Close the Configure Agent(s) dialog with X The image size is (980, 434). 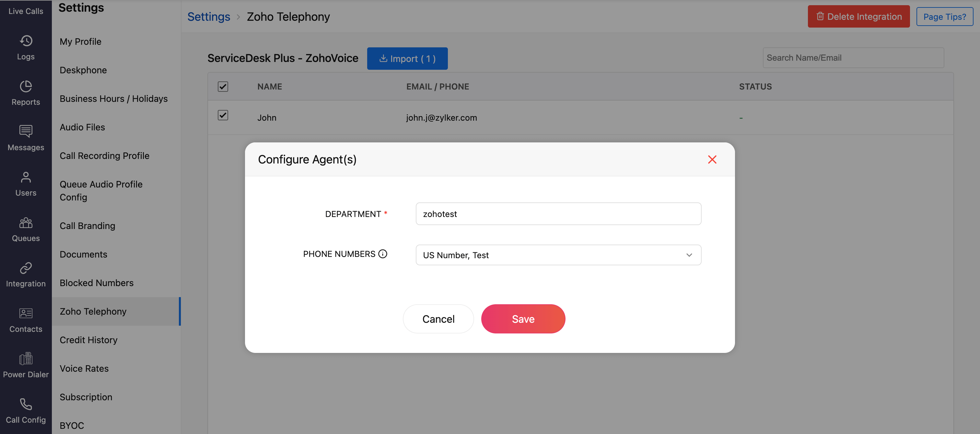point(712,160)
